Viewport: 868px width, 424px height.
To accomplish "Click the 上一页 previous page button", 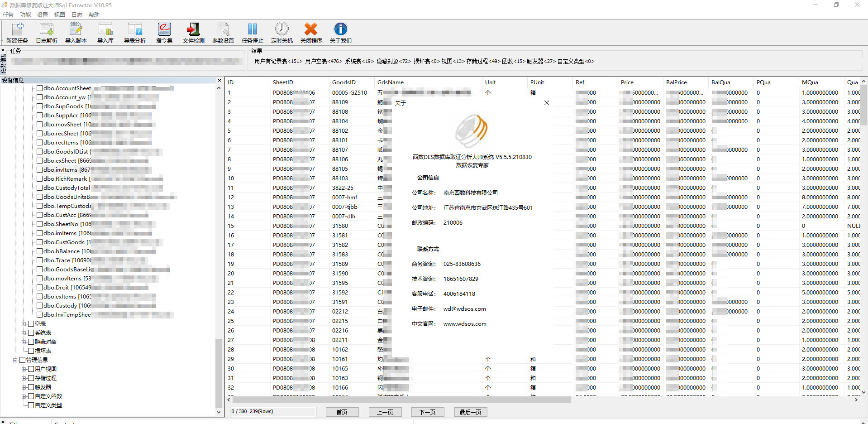I will tap(385, 412).
